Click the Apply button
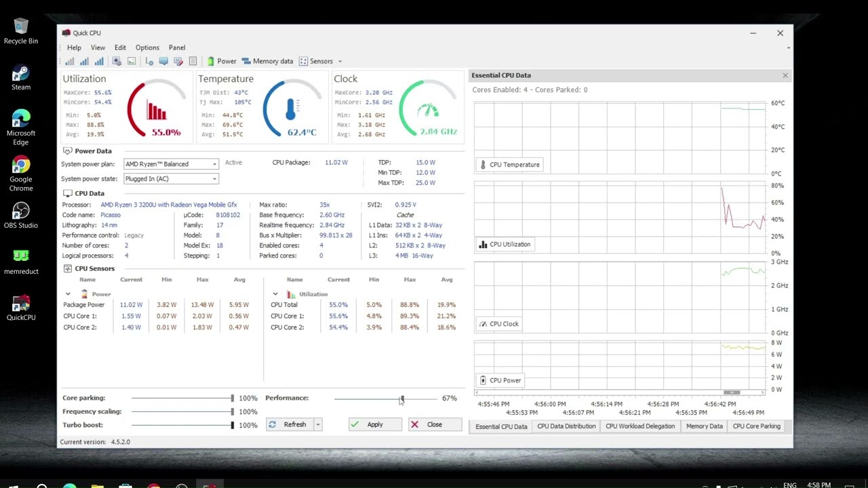This screenshot has height=488, width=868. click(x=375, y=424)
